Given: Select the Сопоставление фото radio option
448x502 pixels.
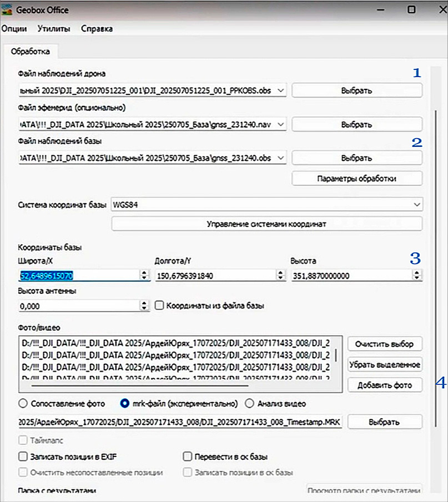Looking at the screenshot, I should pyautogui.click(x=23, y=403).
